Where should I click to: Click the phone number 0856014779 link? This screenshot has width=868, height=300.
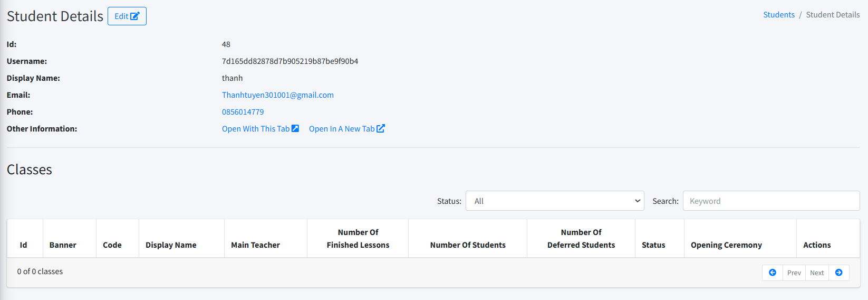pyautogui.click(x=243, y=112)
